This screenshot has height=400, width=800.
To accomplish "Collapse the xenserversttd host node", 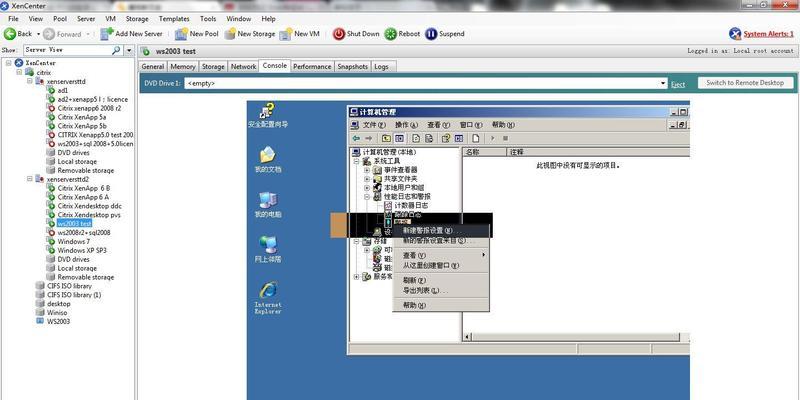I will pyautogui.click(x=30, y=81).
